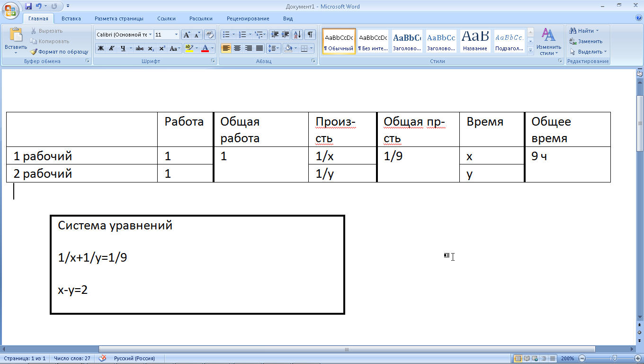This screenshot has height=364, width=644.
Task: Toggle underline formatting (Ч)
Action: [x=123, y=48]
